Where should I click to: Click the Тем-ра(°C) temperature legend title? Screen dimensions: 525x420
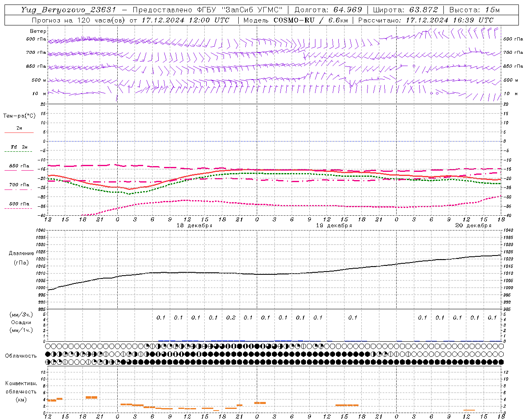click(x=19, y=116)
